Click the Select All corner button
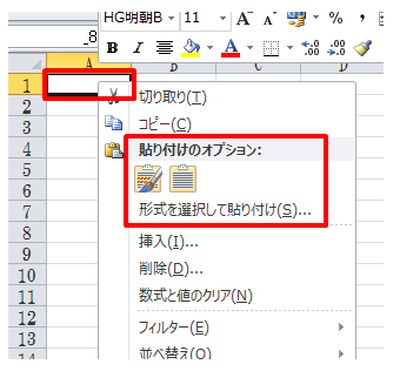This screenshot has height=378, width=400. click(x=27, y=62)
